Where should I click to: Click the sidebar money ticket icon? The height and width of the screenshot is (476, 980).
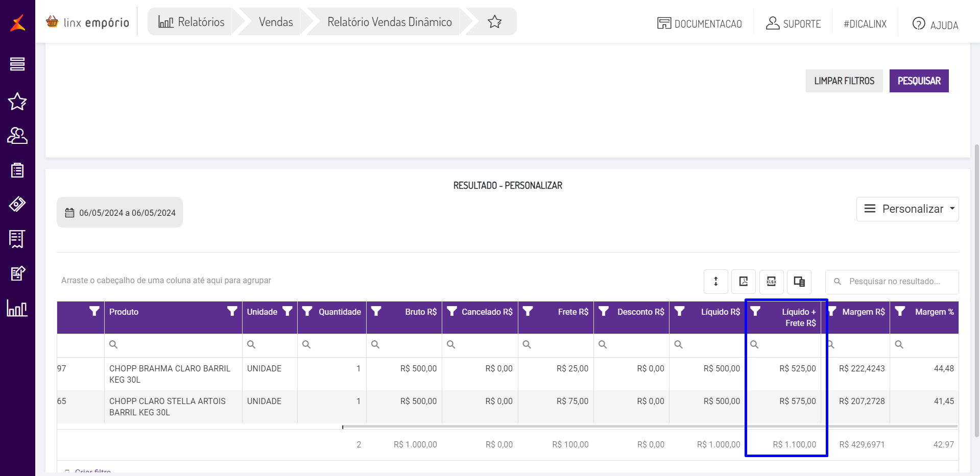click(x=17, y=204)
